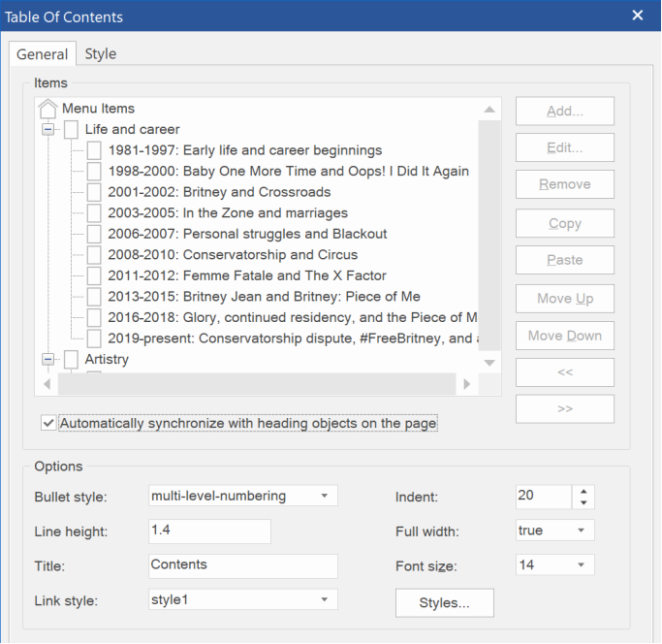Collapse the Life and career node
This screenshot has width=662, height=644.
pyautogui.click(x=48, y=129)
